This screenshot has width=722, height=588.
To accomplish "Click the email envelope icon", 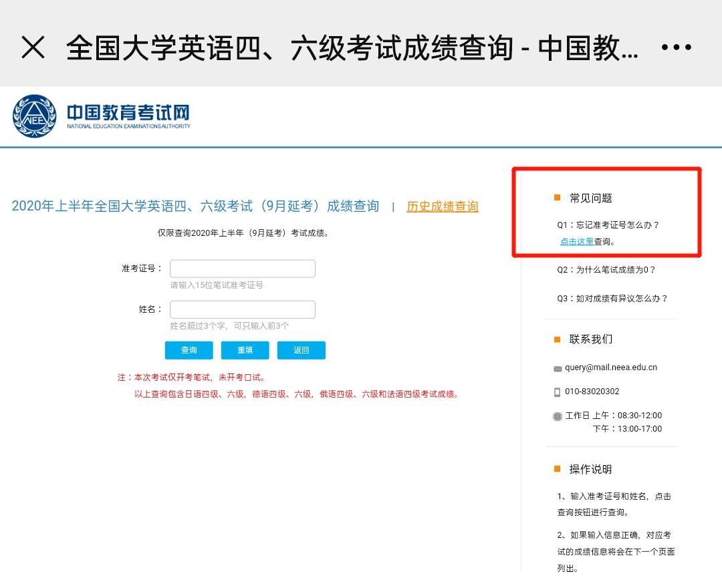I will (x=558, y=369).
